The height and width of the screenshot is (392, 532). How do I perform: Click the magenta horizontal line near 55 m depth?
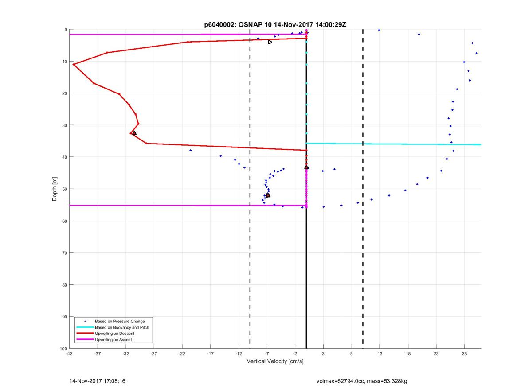188,205
